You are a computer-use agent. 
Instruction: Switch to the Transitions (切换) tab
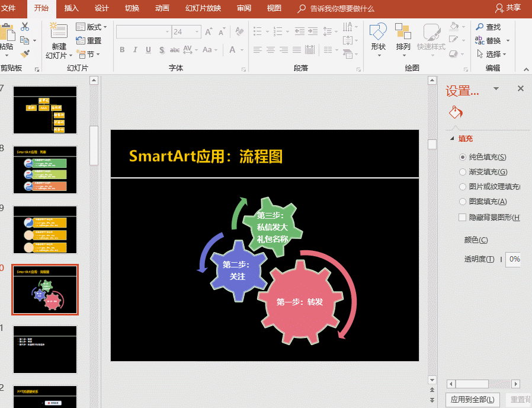tap(132, 8)
